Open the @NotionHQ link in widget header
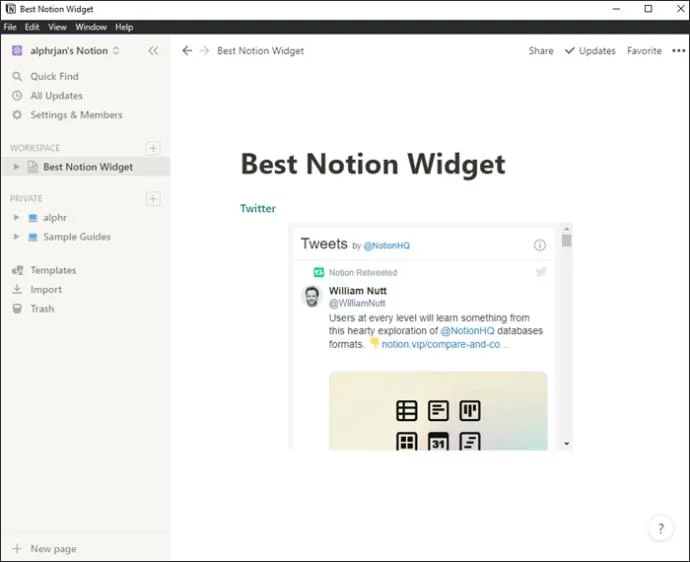690x562 pixels. coord(386,246)
